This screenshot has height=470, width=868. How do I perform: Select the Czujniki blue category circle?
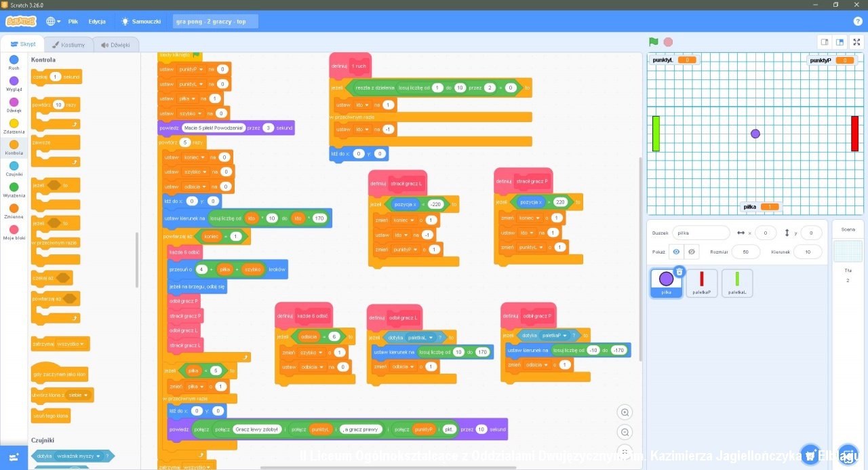[x=14, y=166]
